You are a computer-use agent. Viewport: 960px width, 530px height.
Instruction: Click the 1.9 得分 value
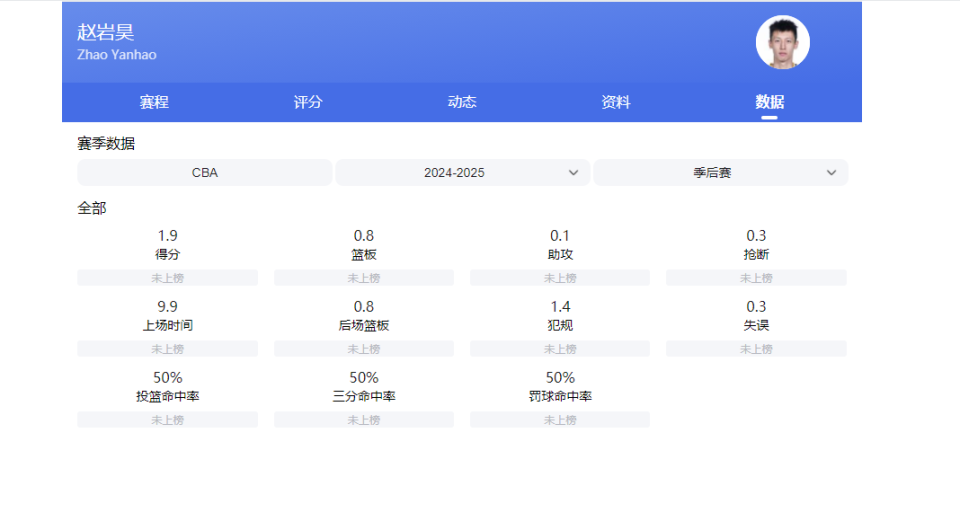click(x=167, y=236)
